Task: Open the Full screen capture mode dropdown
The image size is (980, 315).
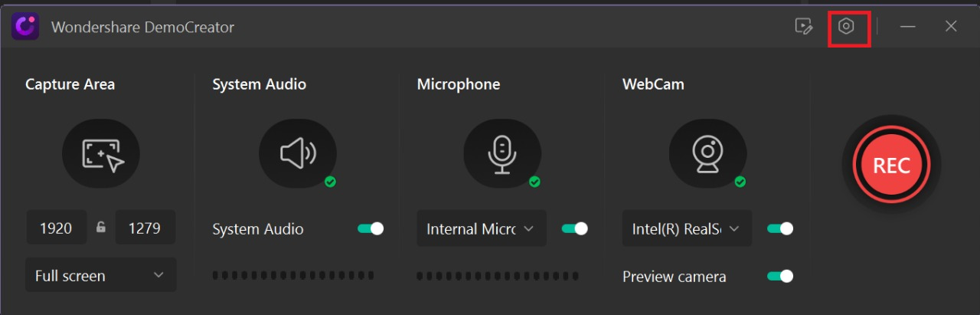Action: [x=101, y=275]
